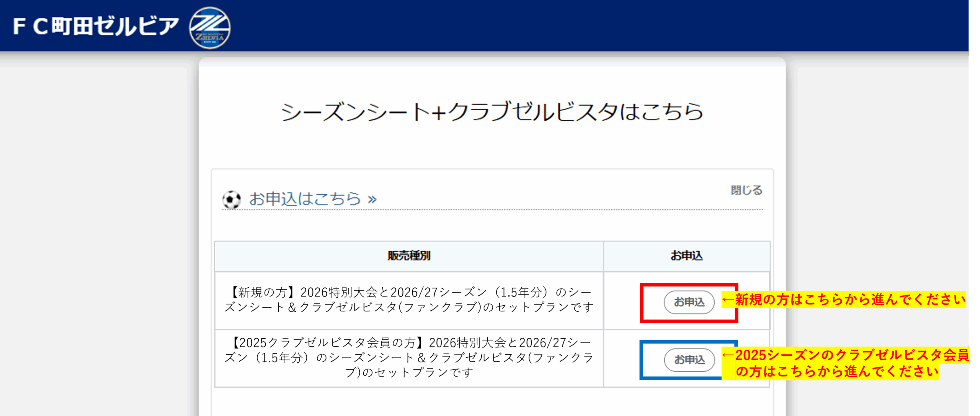Click the FC Machida Zelvia crest logo
The height and width of the screenshot is (416, 980).
(210, 28)
